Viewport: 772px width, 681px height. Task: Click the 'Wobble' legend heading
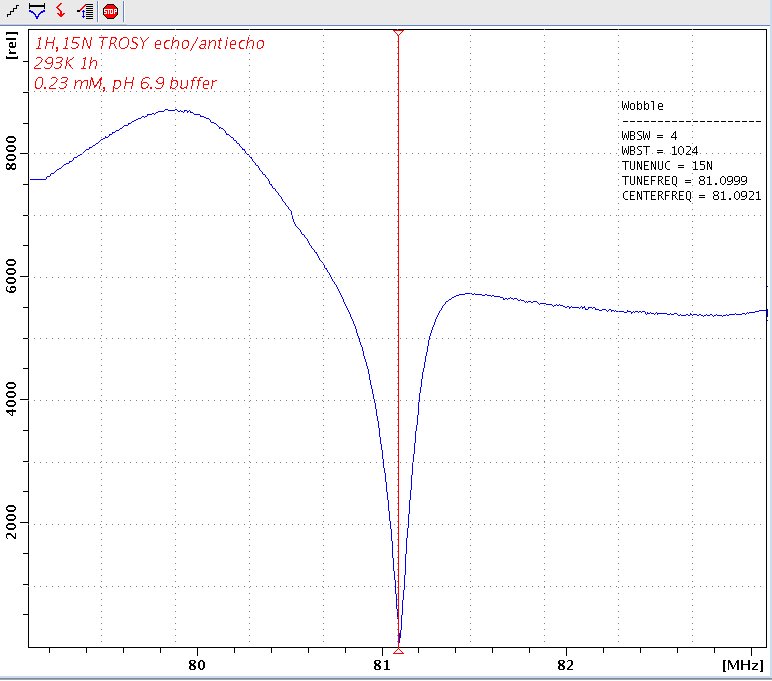[642, 106]
